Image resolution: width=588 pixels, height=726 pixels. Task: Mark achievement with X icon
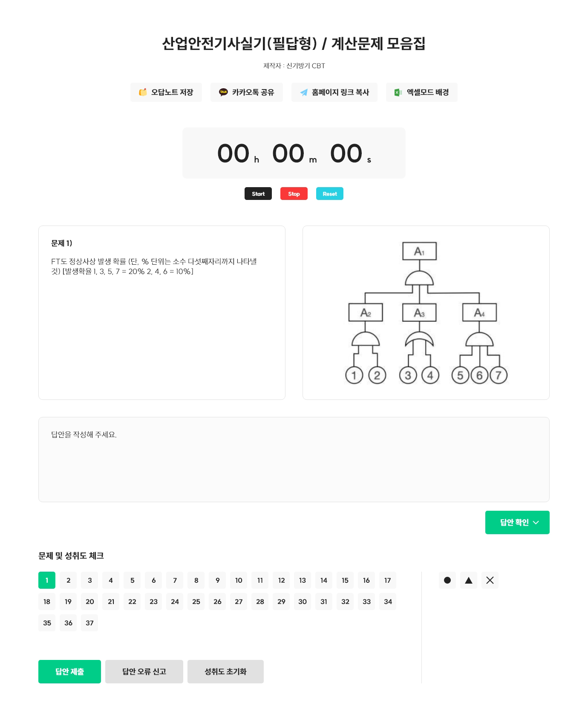tap(490, 580)
